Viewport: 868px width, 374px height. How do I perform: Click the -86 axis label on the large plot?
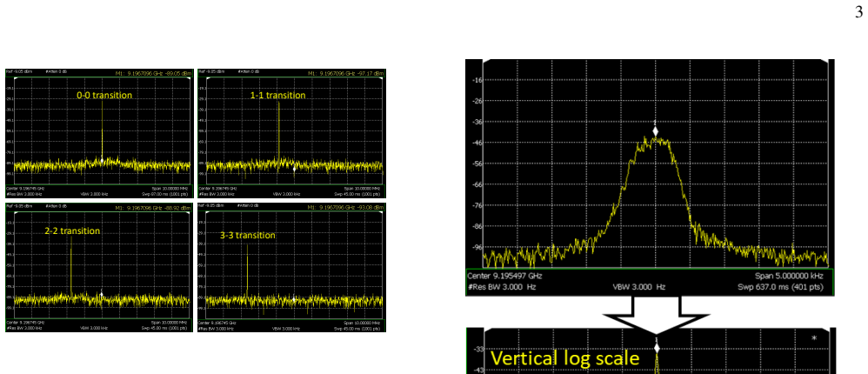point(477,226)
